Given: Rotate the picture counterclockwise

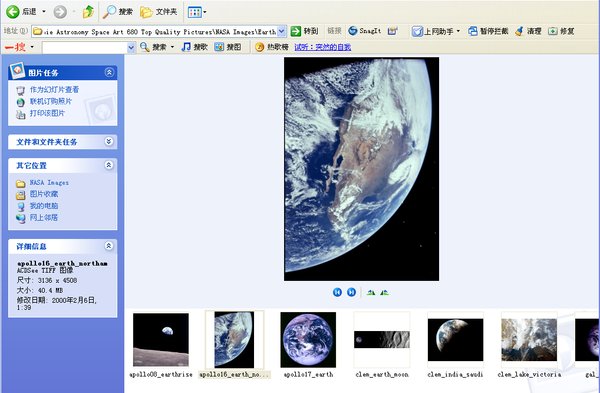Looking at the screenshot, I should (x=385, y=293).
